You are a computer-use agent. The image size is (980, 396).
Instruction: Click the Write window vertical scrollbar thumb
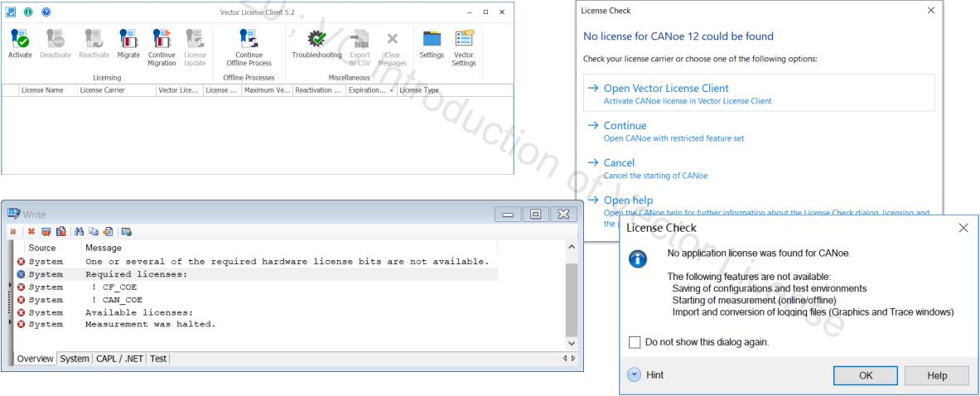572,301
